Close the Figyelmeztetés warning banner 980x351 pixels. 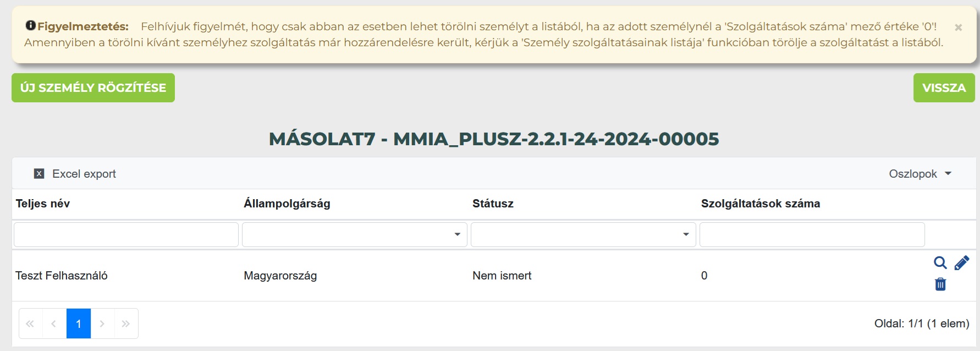point(958,28)
